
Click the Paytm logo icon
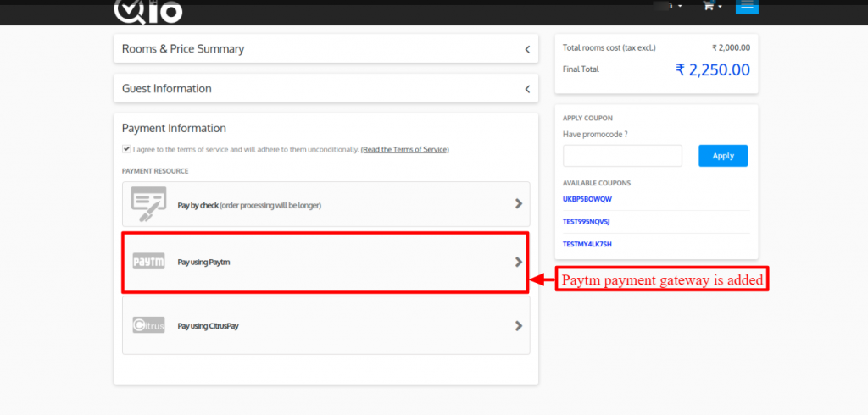click(149, 261)
